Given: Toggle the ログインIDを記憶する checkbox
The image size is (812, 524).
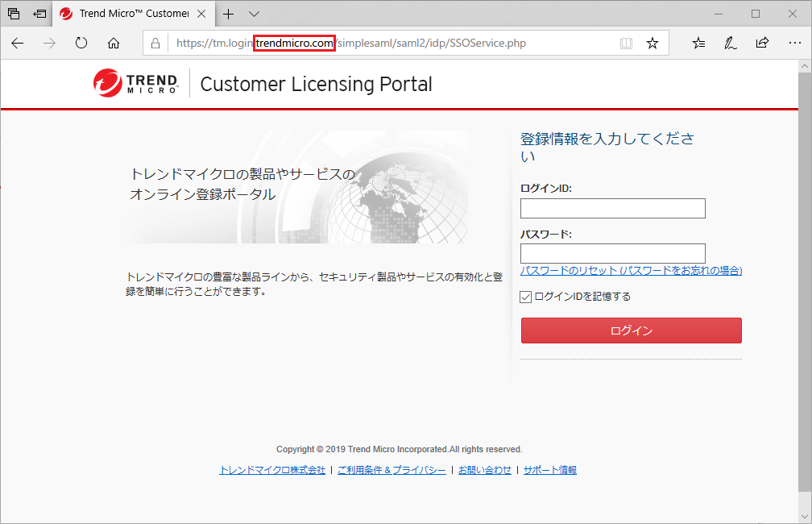Looking at the screenshot, I should (x=526, y=297).
